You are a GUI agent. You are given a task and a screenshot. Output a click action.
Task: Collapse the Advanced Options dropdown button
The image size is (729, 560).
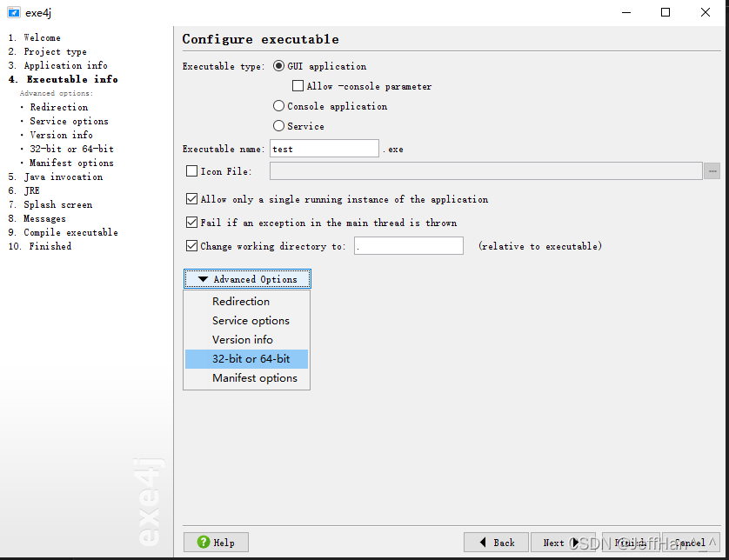tap(247, 279)
